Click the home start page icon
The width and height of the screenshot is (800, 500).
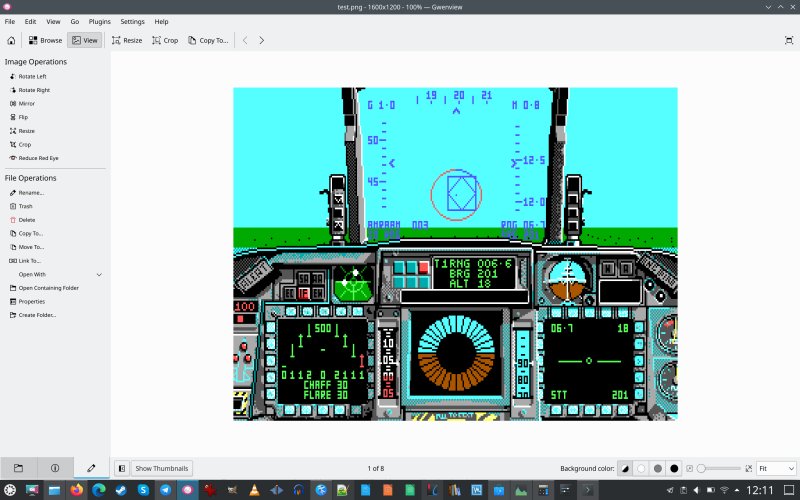tap(10, 40)
